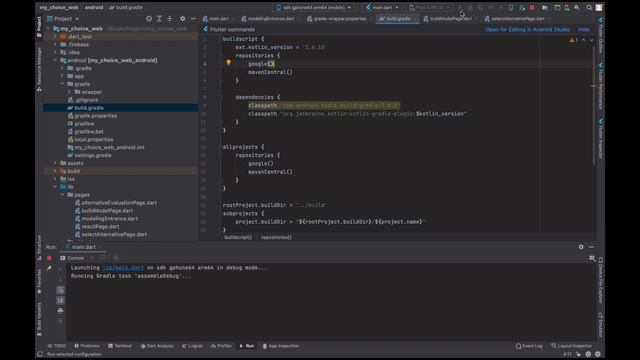Image resolution: width=640 pixels, height=360 pixels.
Task: Click the pin tab icon in the Run panel
Action: [49, 268]
